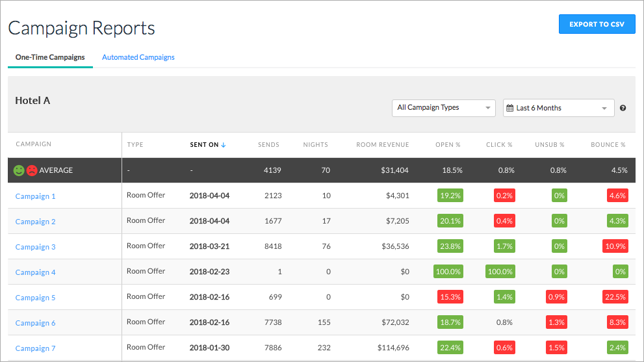Click the Type column header

coord(135,145)
